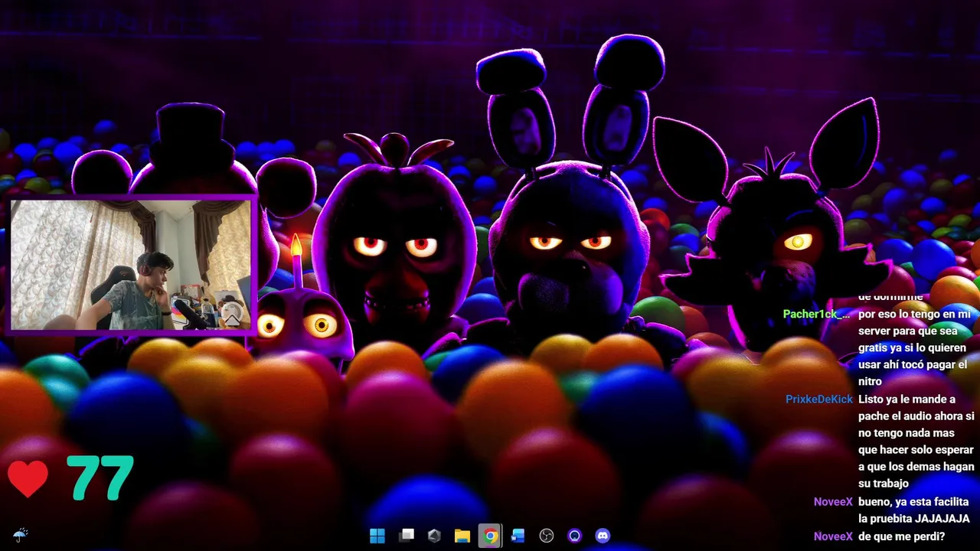
Task: Click the 77 counter number
Action: coord(100,478)
